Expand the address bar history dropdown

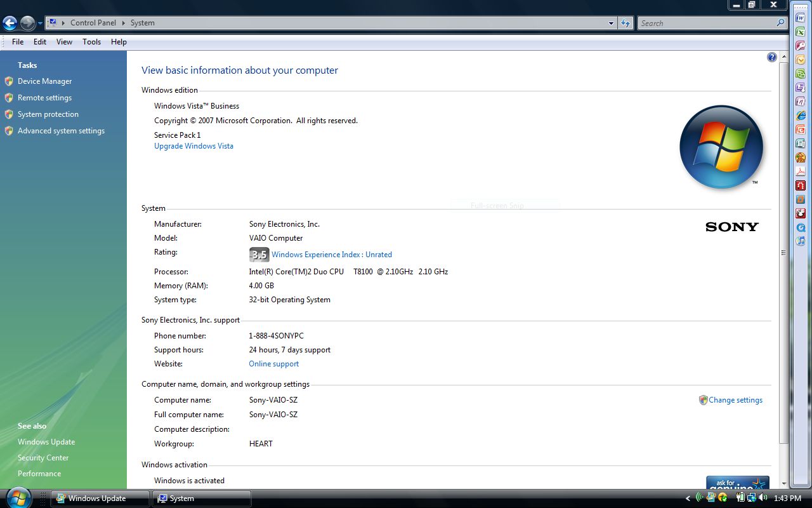point(611,23)
